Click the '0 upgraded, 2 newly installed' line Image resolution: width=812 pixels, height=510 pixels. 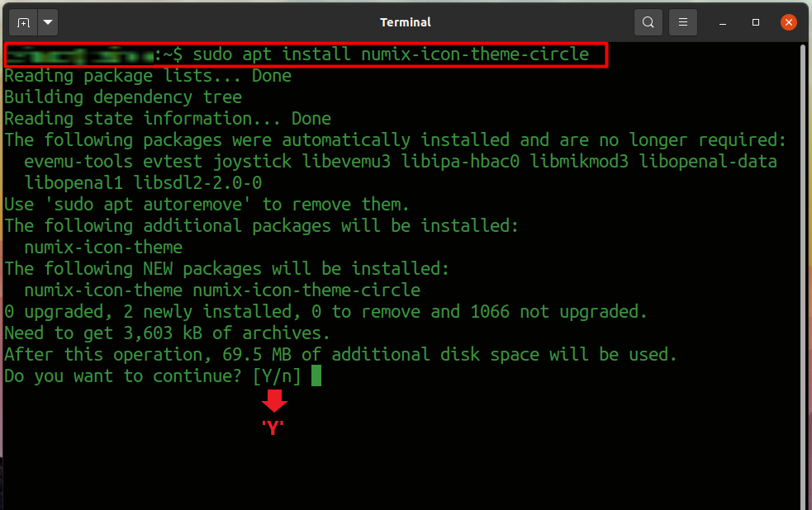(325, 312)
